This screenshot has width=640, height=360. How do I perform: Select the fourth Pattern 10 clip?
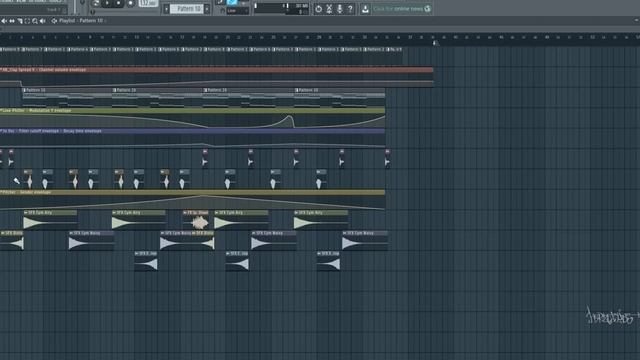coord(340,98)
